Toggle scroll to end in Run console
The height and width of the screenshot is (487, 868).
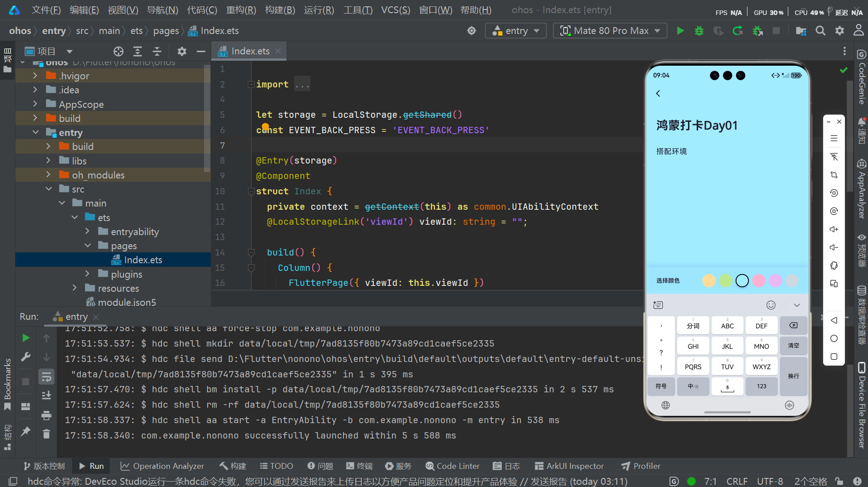click(x=46, y=395)
